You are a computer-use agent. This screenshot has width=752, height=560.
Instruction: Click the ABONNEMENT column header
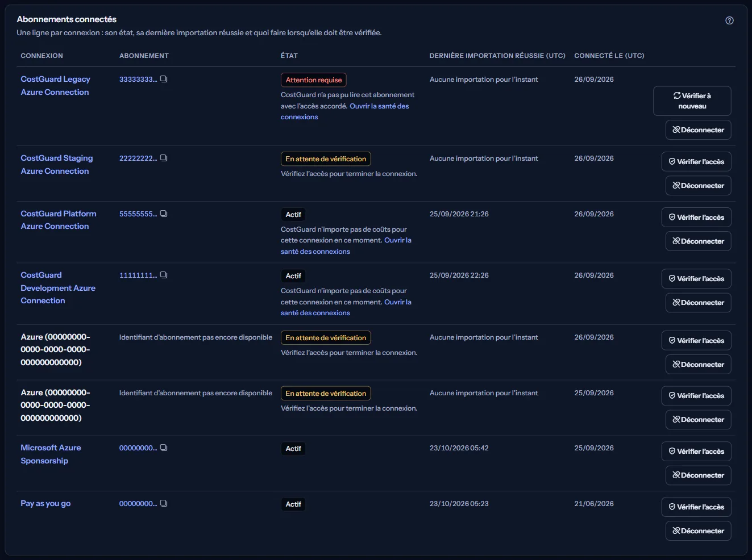coord(144,56)
